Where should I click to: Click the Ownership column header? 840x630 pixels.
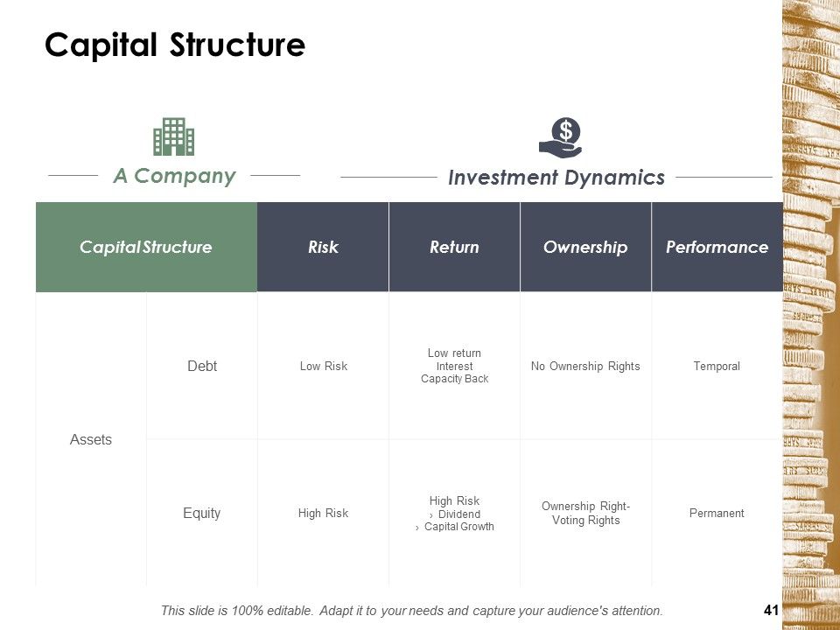[x=585, y=247]
